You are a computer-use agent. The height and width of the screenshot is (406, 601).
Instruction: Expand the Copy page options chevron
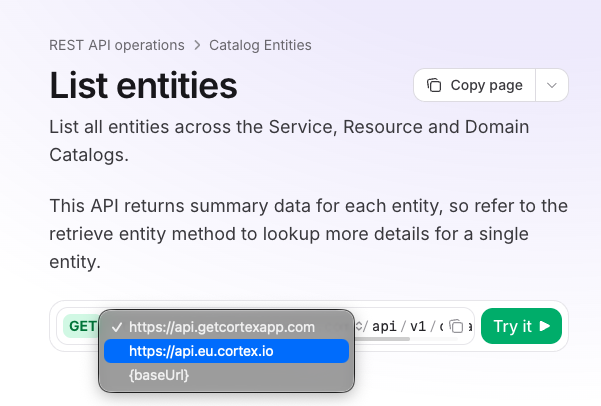pyautogui.click(x=552, y=85)
